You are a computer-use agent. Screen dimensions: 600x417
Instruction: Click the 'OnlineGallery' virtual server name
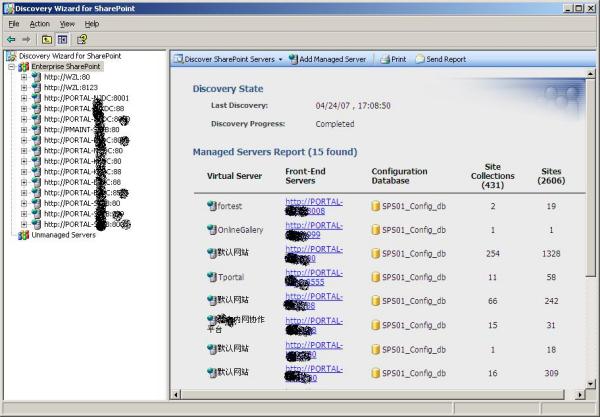[x=240, y=230]
